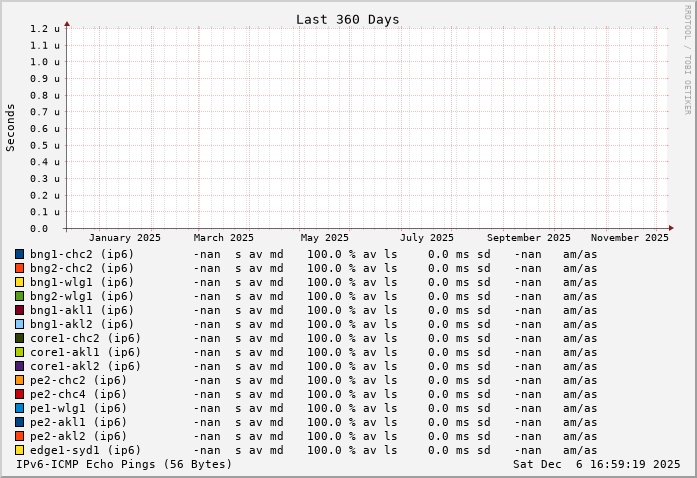Image resolution: width=697 pixels, height=478 pixels.
Task: Click the pe1-wlg1 (ip6) legend label
Action: tap(78, 408)
